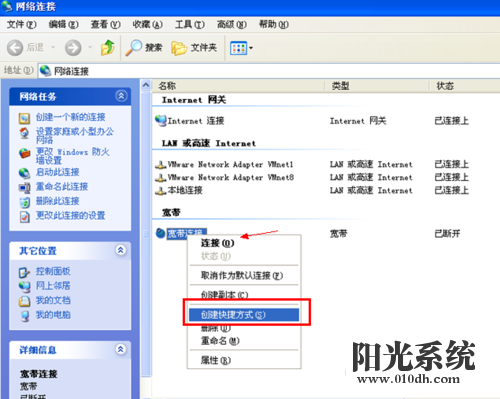Viewport: 500px width, 399px height.
Task: Choose 重命名(M) in context menu
Action: pos(244,341)
